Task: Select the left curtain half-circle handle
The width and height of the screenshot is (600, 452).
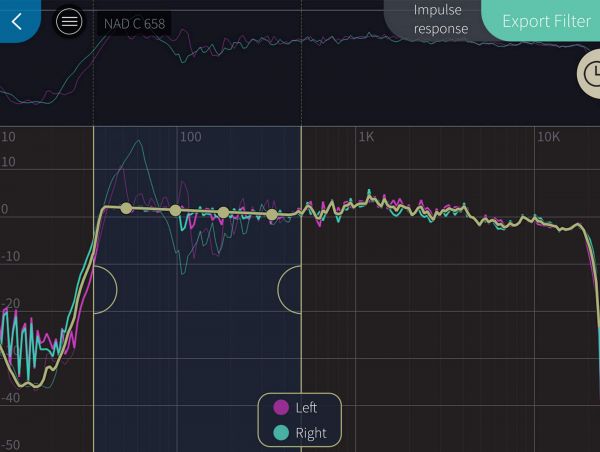Action: [105, 289]
